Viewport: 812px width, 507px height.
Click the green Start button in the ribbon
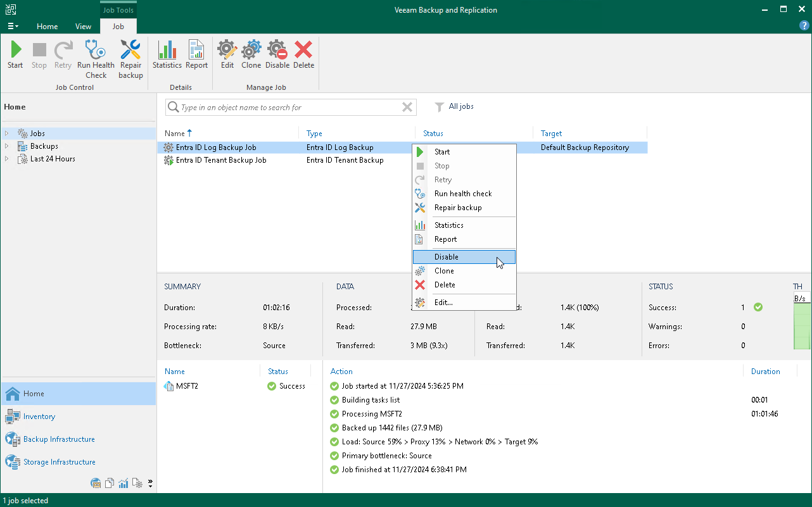click(15, 54)
